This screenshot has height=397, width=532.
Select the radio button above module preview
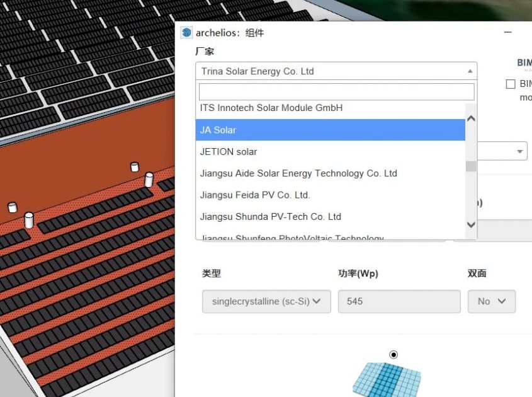coord(393,355)
